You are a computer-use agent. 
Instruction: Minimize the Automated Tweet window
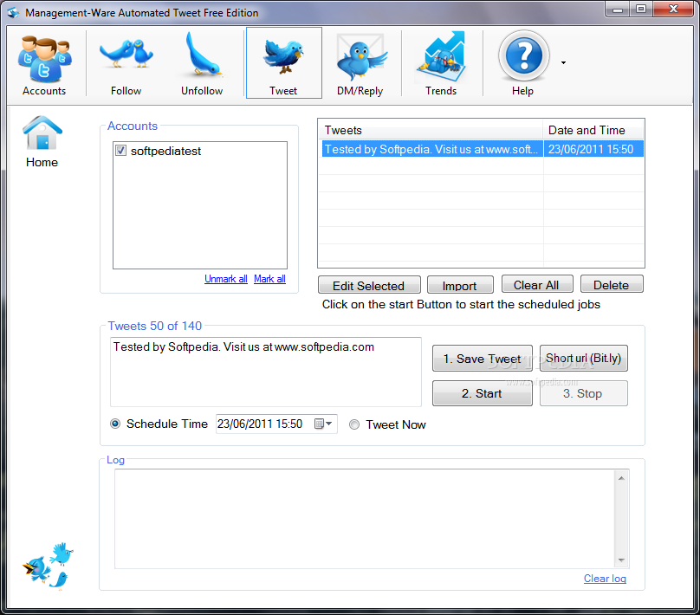click(x=618, y=9)
